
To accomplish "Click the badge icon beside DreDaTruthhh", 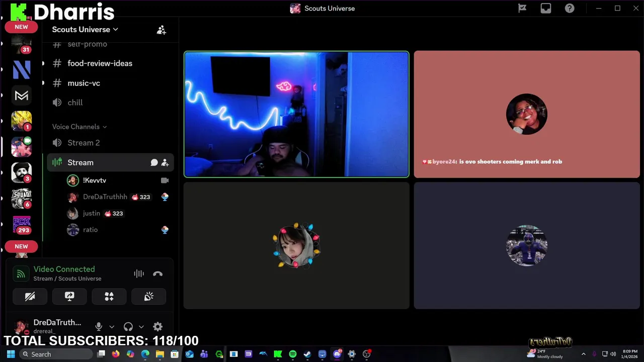I will pyautogui.click(x=165, y=197).
